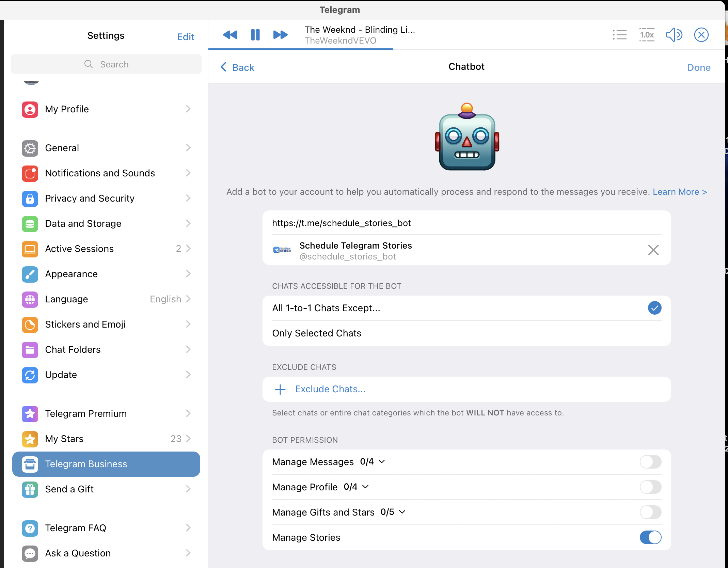
Task: Open Notifications and Sounds settings
Action: coord(106,173)
